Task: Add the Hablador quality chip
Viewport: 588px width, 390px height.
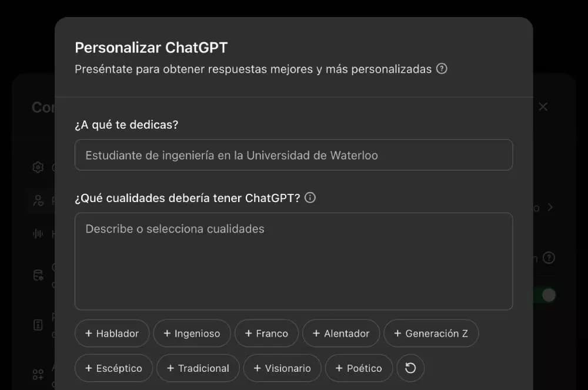Action: (x=112, y=334)
